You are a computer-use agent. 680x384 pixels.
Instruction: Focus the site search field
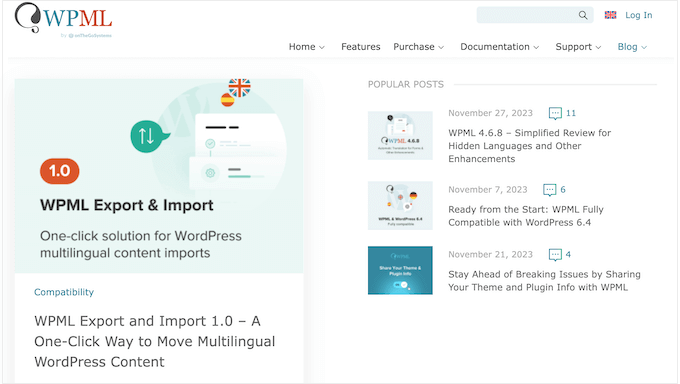(x=535, y=15)
